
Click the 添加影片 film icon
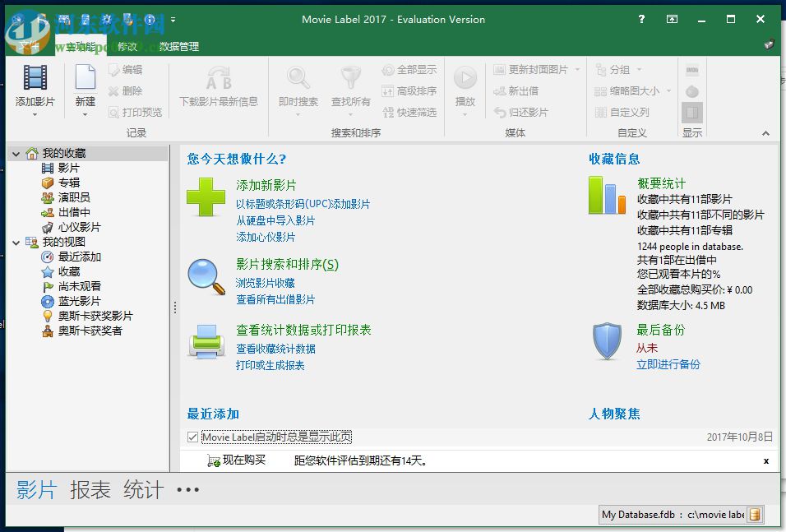(x=35, y=78)
